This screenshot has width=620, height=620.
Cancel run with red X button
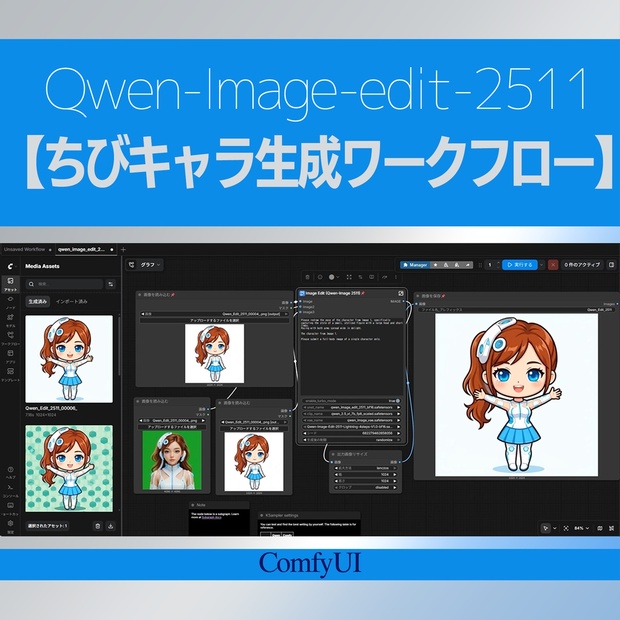(x=553, y=265)
